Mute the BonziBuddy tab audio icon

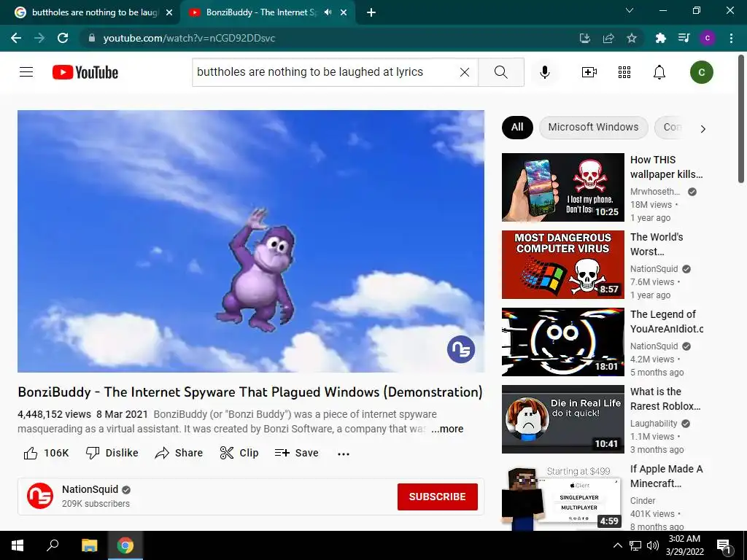click(x=328, y=12)
